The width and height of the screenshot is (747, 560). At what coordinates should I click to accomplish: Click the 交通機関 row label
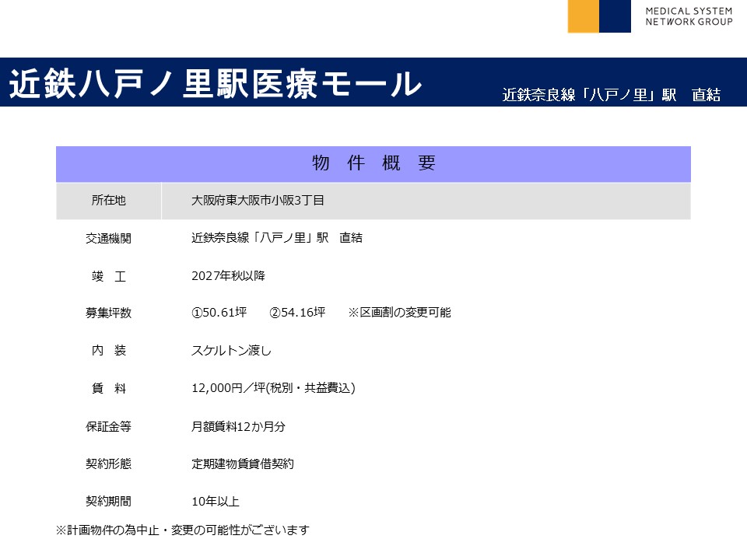(109, 238)
